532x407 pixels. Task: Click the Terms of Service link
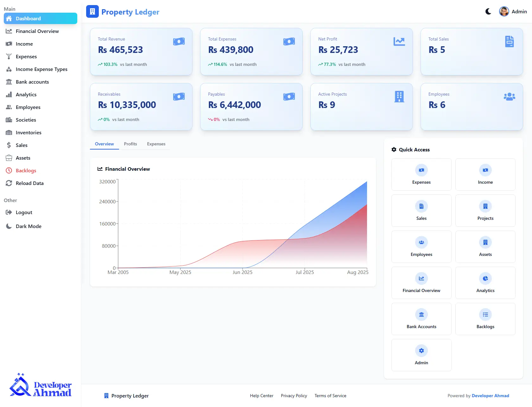coord(330,396)
